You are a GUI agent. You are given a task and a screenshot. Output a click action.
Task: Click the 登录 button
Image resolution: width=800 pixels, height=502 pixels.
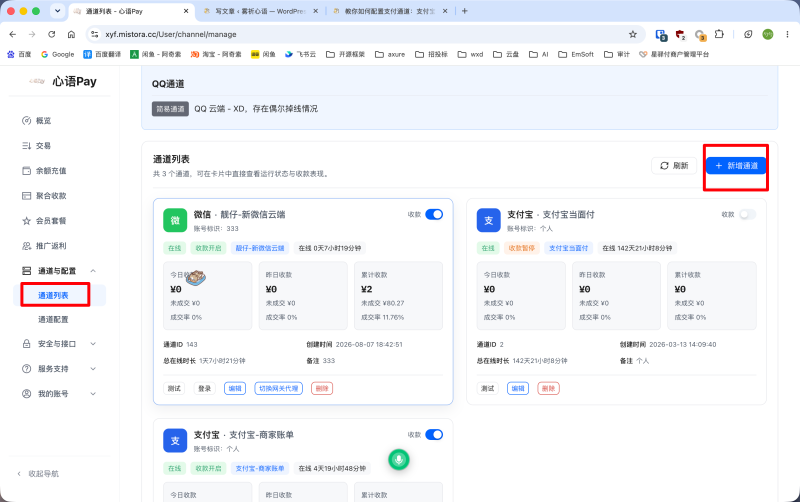coord(204,388)
